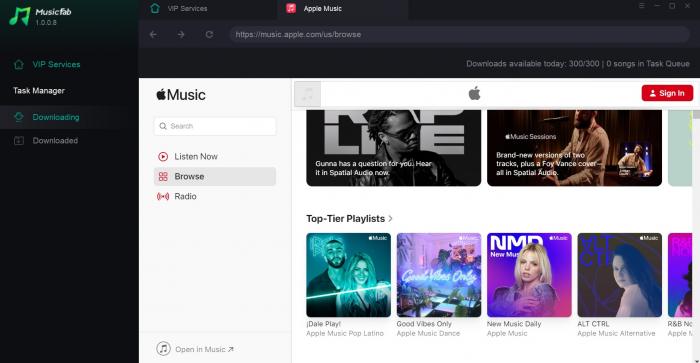This screenshot has width=700, height=363.
Task: Reload the page with the refresh icon
Action: pyautogui.click(x=209, y=34)
